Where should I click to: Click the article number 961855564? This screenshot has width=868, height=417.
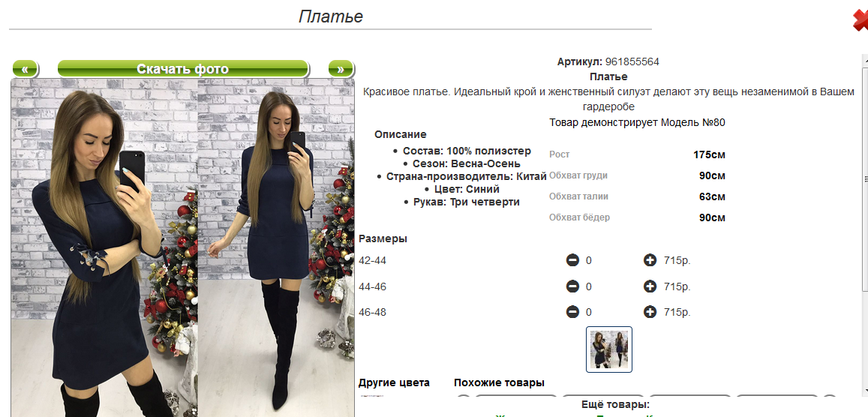click(632, 62)
